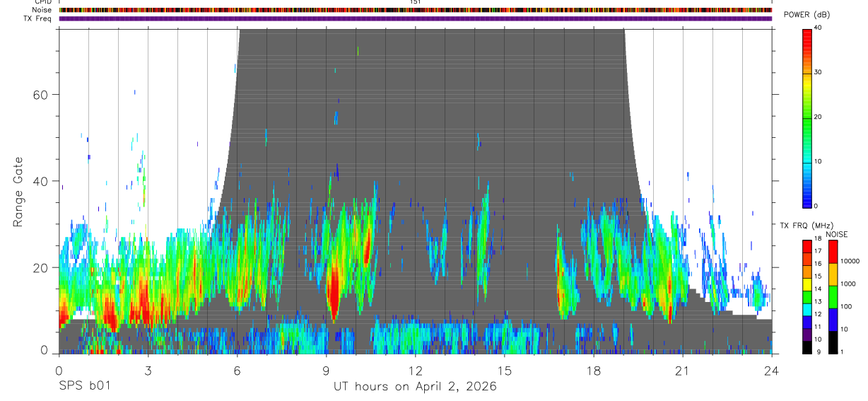Image resolution: width=868 pixels, height=401 pixels.
Task: Click the '16' tick in the TX FRQ legend
Action: pyautogui.click(x=818, y=264)
